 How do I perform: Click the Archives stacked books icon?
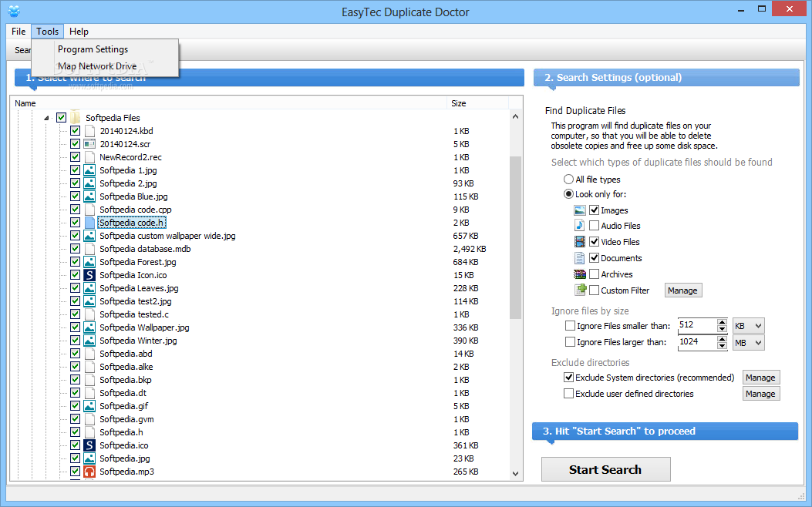point(579,274)
